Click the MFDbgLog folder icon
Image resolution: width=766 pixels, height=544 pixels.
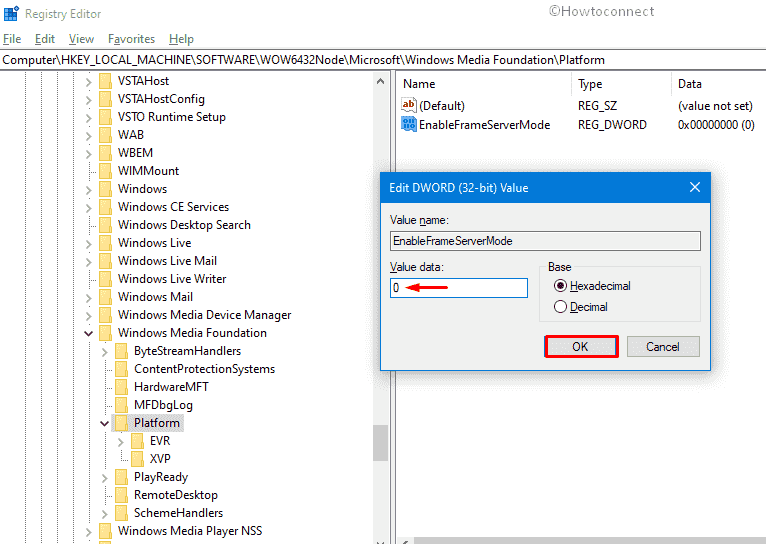[121, 405]
